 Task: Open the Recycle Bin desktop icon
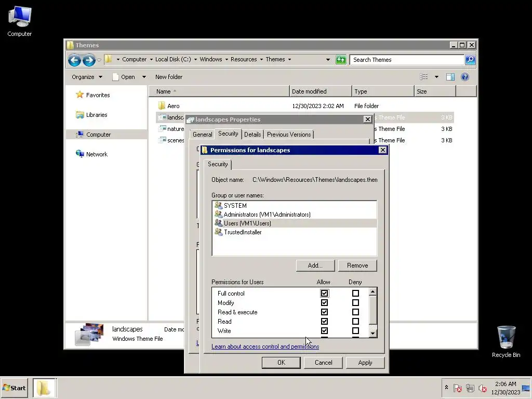tap(506, 341)
